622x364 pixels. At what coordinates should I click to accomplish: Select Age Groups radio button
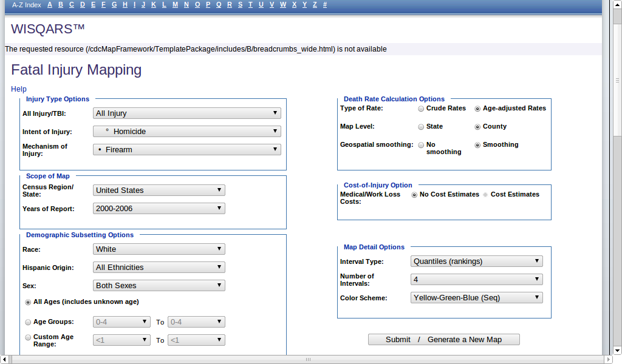click(x=28, y=322)
